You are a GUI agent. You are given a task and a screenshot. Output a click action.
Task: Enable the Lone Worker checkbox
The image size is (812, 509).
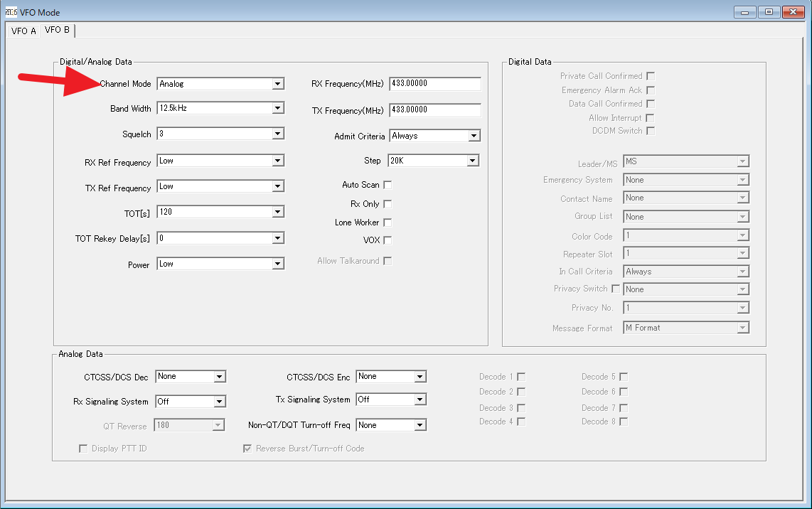coord(388,223)
